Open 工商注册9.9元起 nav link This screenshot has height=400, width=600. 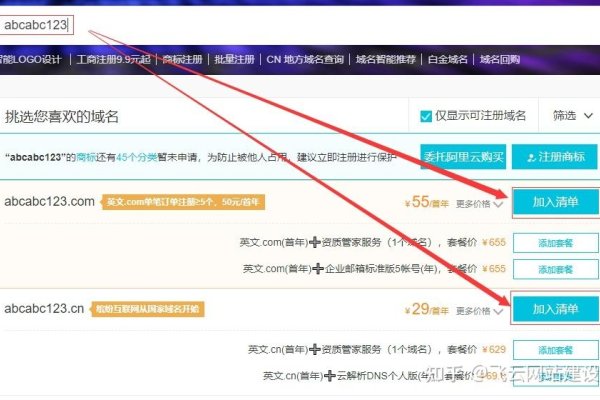[x=113, y=59]
